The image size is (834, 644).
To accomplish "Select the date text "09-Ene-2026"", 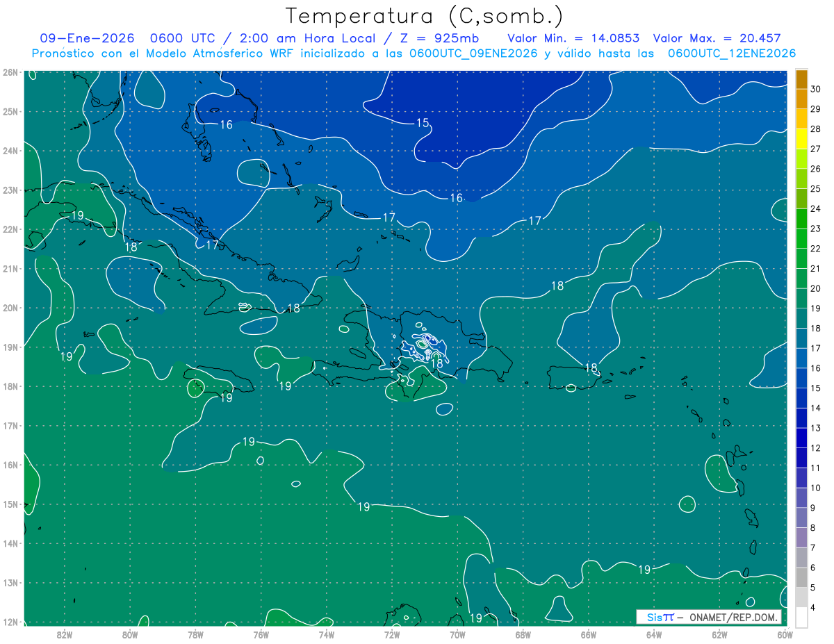I will click(x=87, y=39).
